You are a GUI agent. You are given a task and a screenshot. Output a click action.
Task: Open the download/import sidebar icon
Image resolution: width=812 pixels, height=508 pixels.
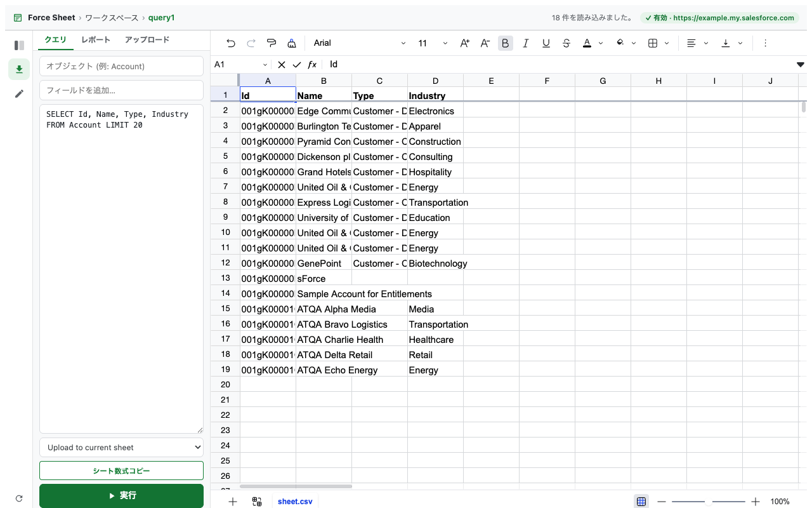(x=19, y=69)
